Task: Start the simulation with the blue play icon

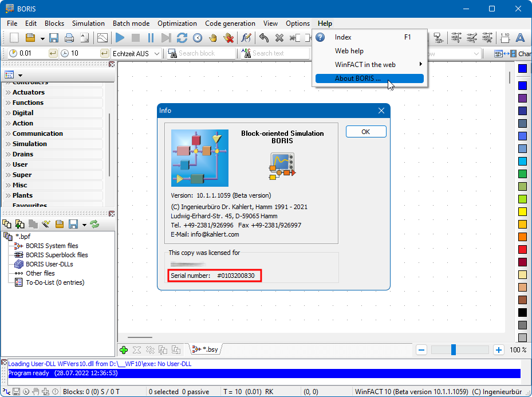Action: [120, 38]
